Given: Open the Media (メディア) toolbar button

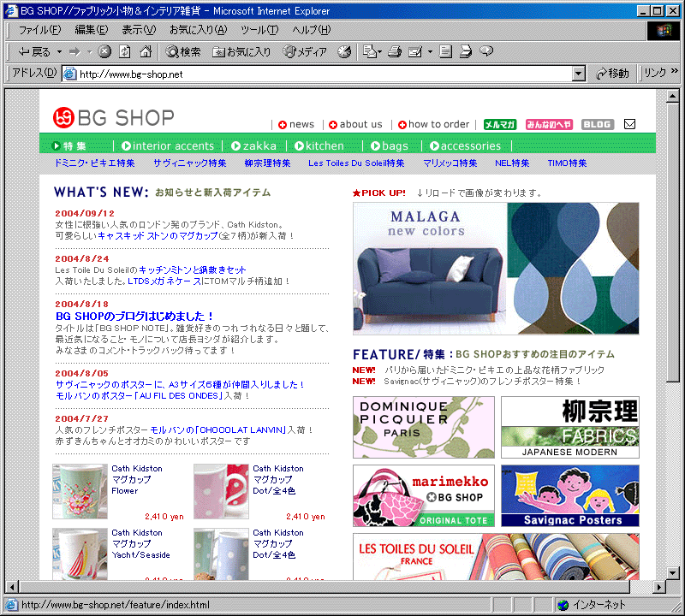Looking at the screenshot, I should (x=305, y=52).
